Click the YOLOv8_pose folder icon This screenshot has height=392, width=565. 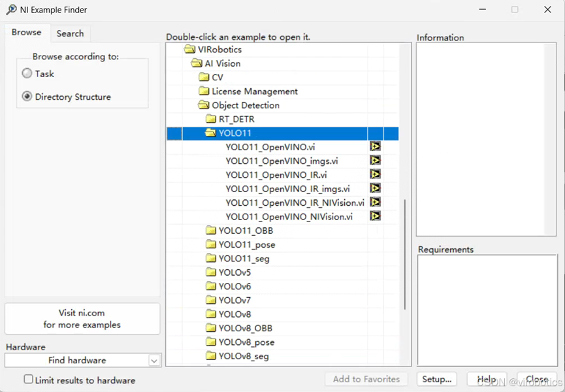click(211, 342)
